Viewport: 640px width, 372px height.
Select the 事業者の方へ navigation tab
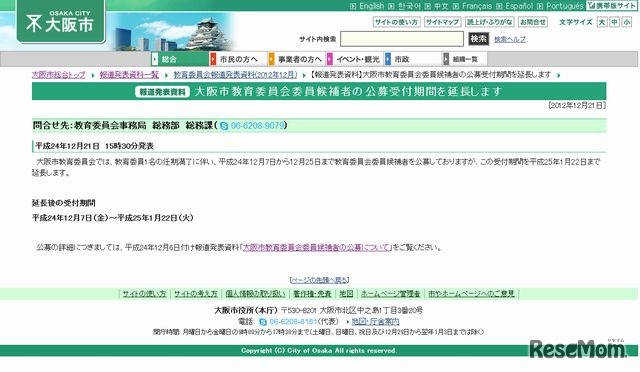pyautogui.click(x=296, y=59)
